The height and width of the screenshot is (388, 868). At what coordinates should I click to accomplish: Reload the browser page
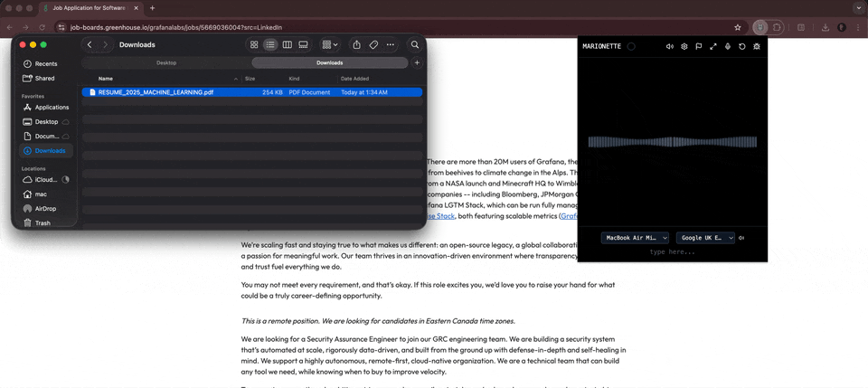(42, 27)
